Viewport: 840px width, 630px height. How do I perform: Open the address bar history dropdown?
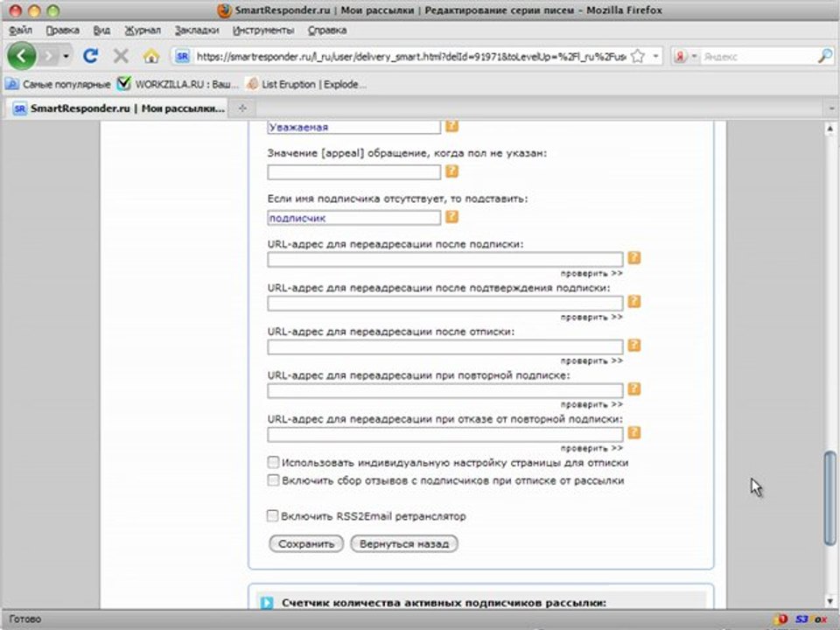(655, 56)
